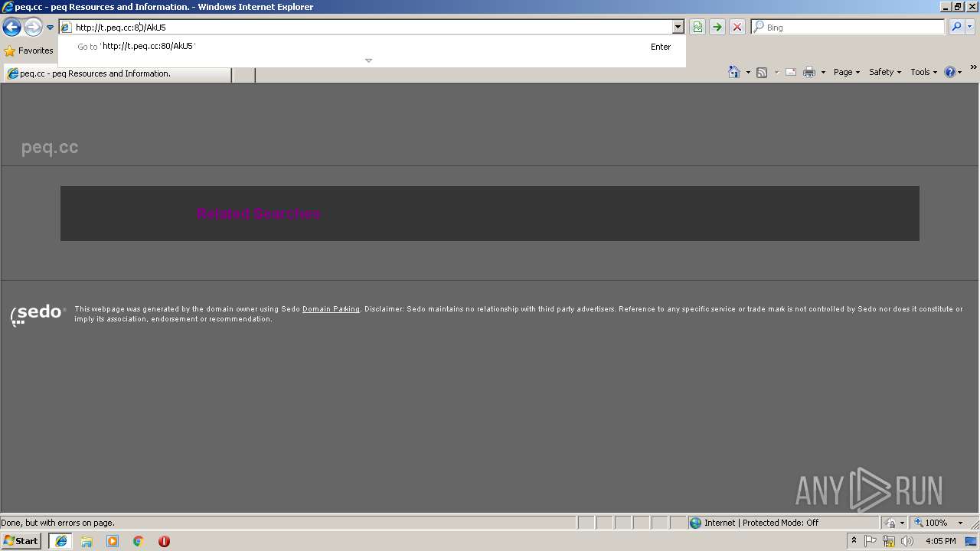
Task: Expand the command bar overflow chevron
Action: (973, 67)
